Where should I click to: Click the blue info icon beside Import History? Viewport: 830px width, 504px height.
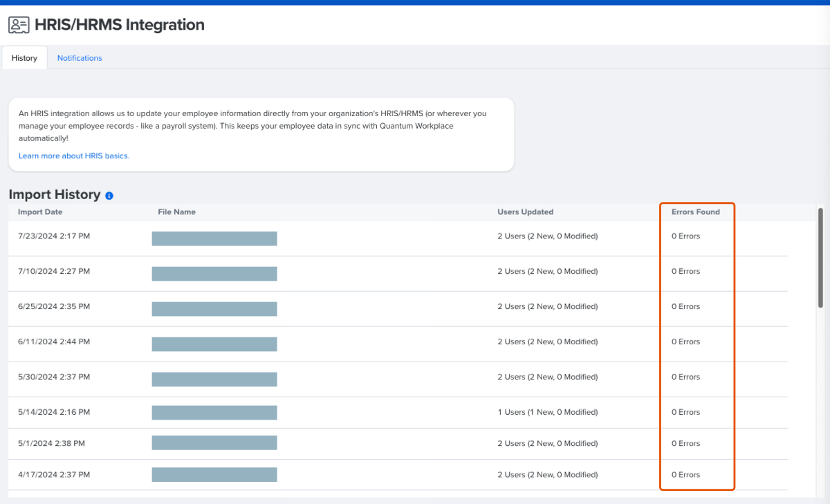tap(109, 196)
